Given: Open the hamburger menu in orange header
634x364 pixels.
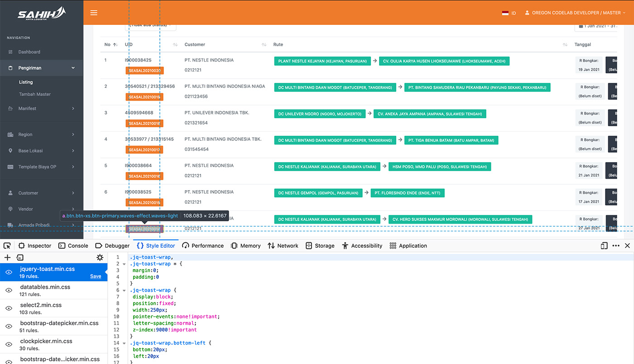Looking at the screenshot, I should 94,13.
